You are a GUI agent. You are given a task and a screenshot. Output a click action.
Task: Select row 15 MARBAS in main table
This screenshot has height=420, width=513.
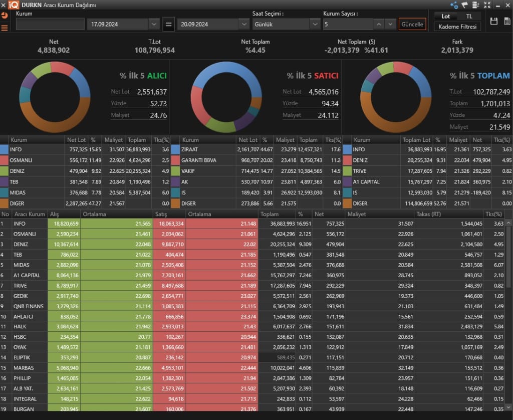point(252,368)
